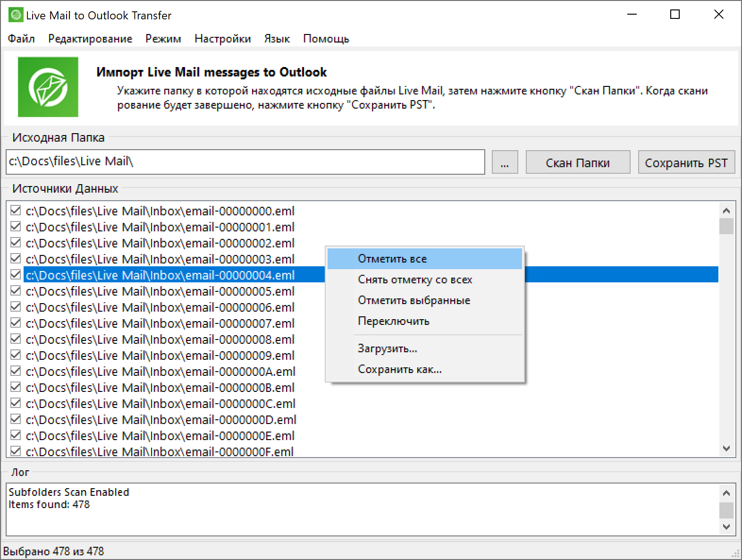Image resolution: width=742 pixels, height=560 pixels.
Task: Maximize the application window
Action: point(675,15)
